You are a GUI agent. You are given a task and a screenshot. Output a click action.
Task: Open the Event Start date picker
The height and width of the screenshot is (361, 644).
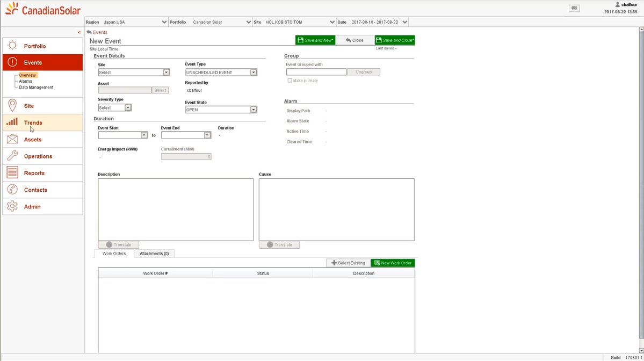[144, 135]
